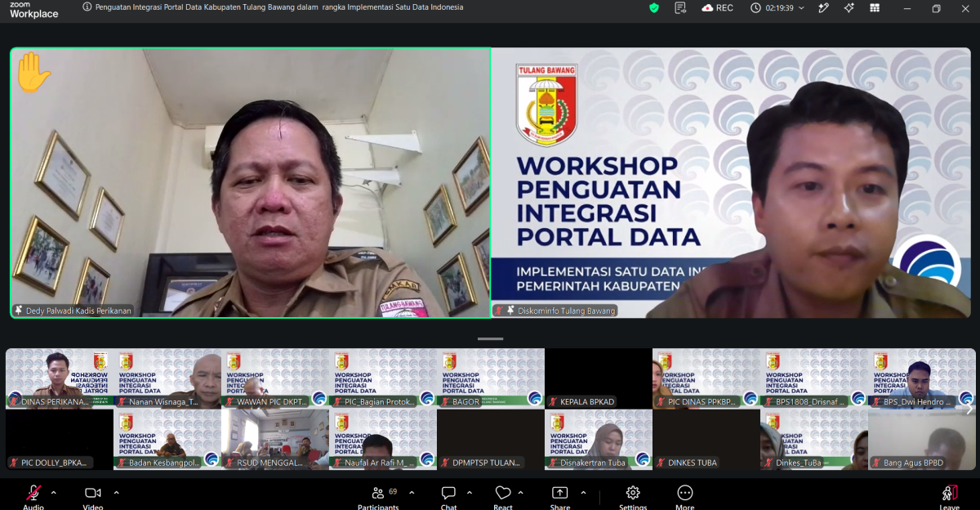
Task: Change the layout with the grid view icon
Action: [875, 7]
